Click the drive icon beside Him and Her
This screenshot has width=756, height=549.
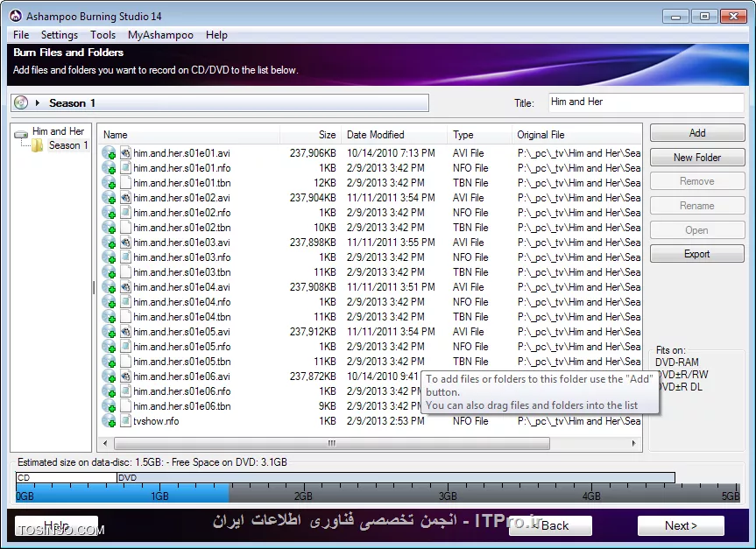coord(21,135)
